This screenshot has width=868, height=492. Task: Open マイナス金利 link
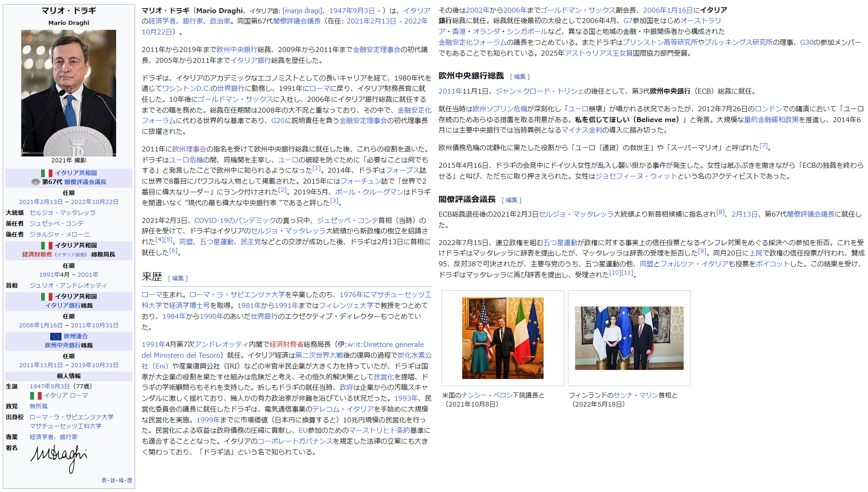pyautogui.click(x=582, y=130)
